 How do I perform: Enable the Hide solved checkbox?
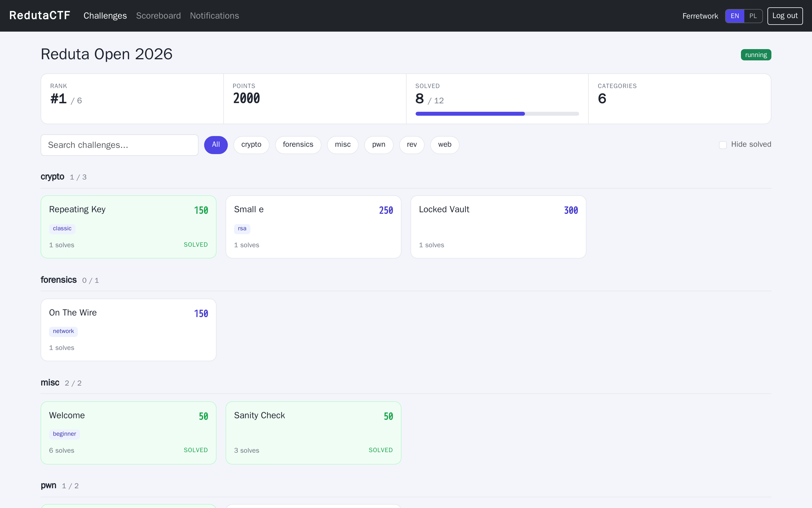[x=723, y=145]
